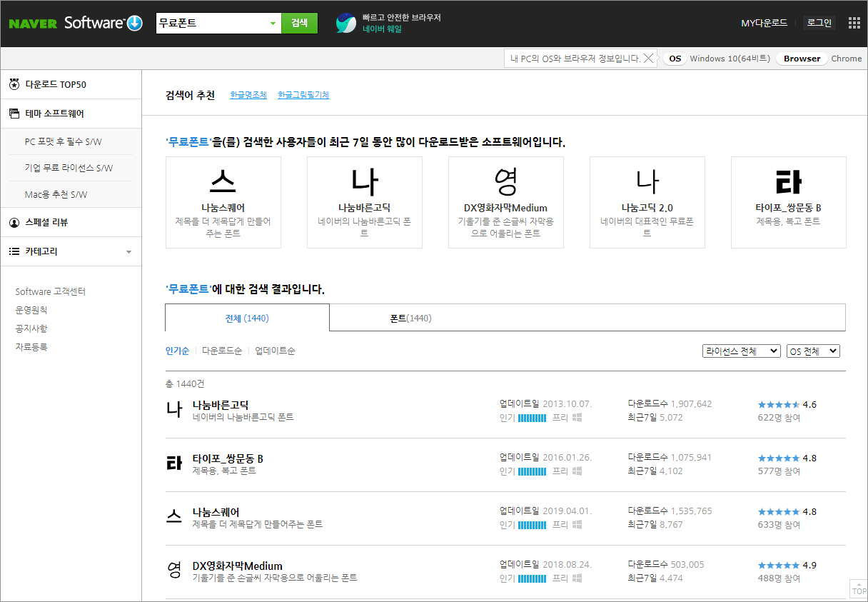Select the 전체 (1440) tab
Screen dimensions: 868x602
(x=247, y=318)
